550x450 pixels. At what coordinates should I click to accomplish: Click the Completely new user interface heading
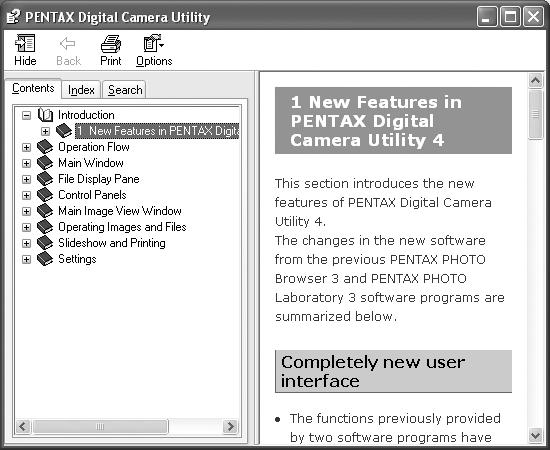coord(393,371)
